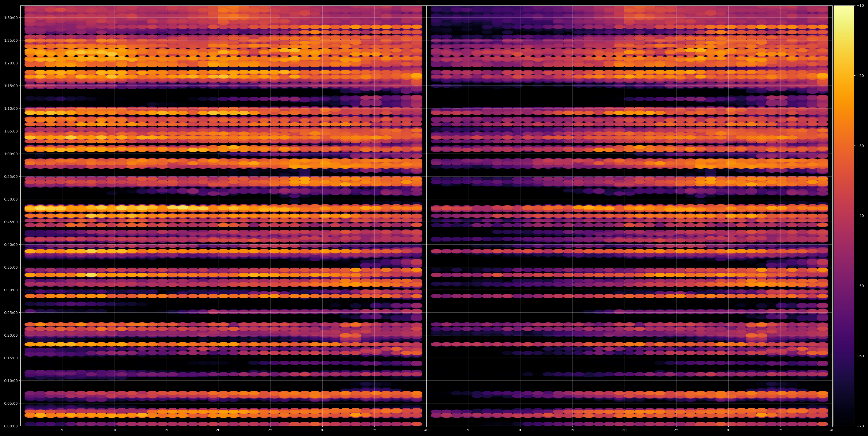Pick the 0:45:00 tick label
Screen dimensions: 868x436
pos(11,222)
